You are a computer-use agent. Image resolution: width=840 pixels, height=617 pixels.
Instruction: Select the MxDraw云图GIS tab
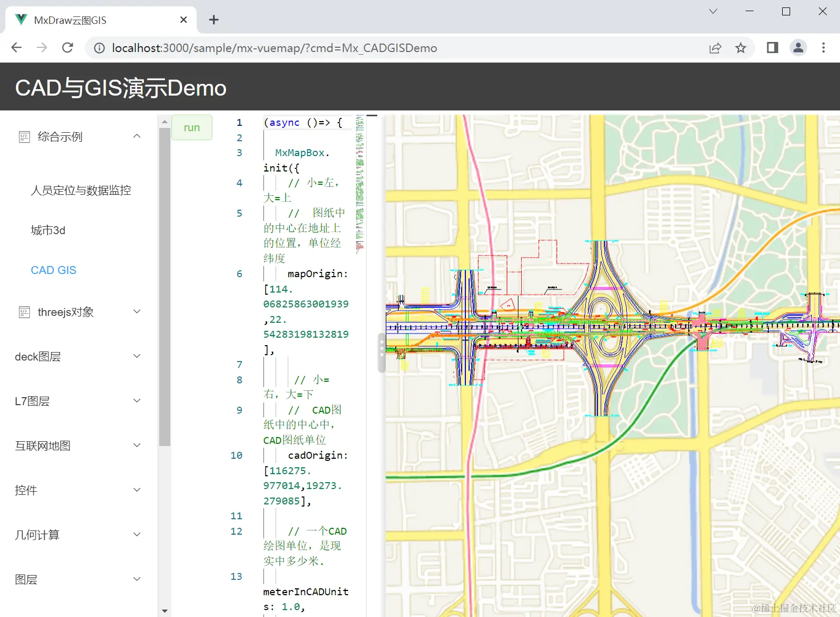(x=101, y=20)
